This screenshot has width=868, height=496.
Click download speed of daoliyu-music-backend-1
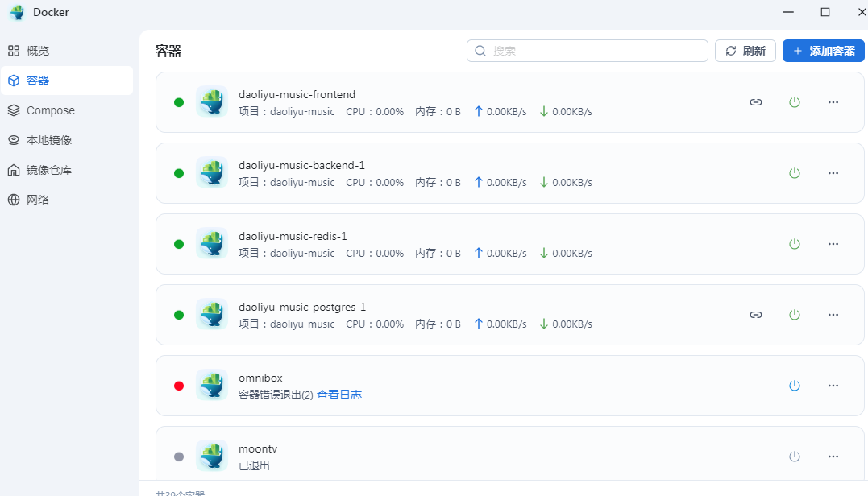566,183
